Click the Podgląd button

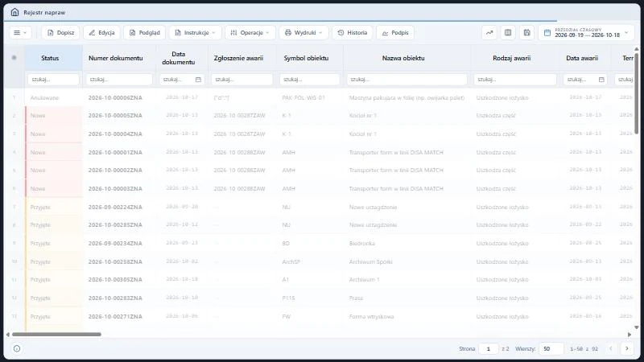click(x=145, y=32)
